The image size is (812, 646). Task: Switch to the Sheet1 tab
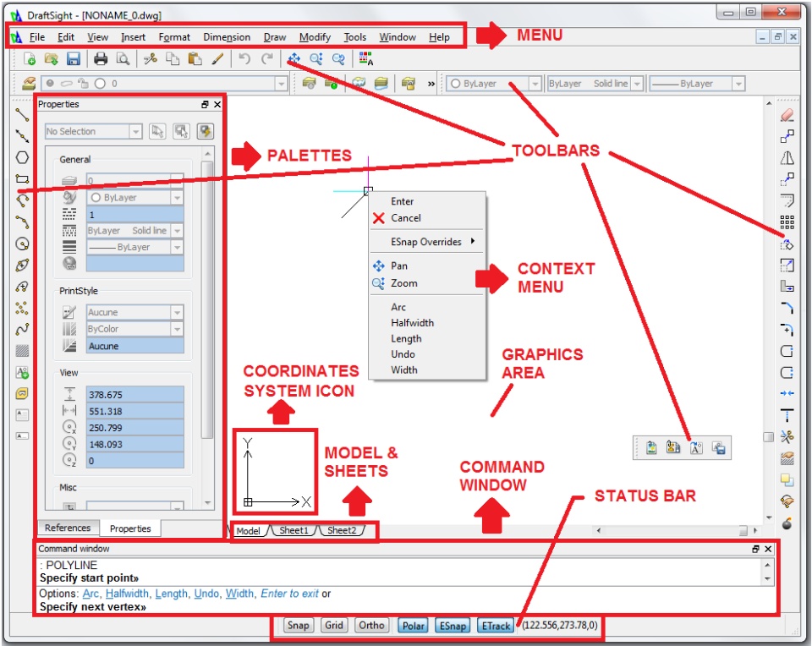pyautogui.click(x=294, y=530)
